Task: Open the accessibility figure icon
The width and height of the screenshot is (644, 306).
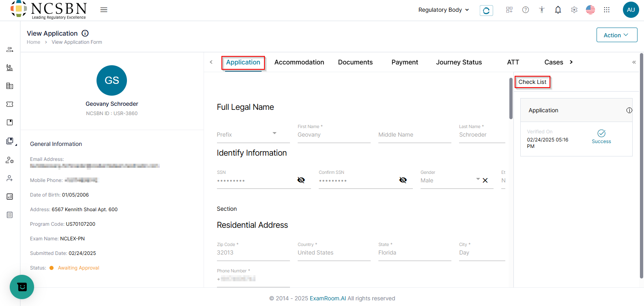Action: click(x=542, y=10)
